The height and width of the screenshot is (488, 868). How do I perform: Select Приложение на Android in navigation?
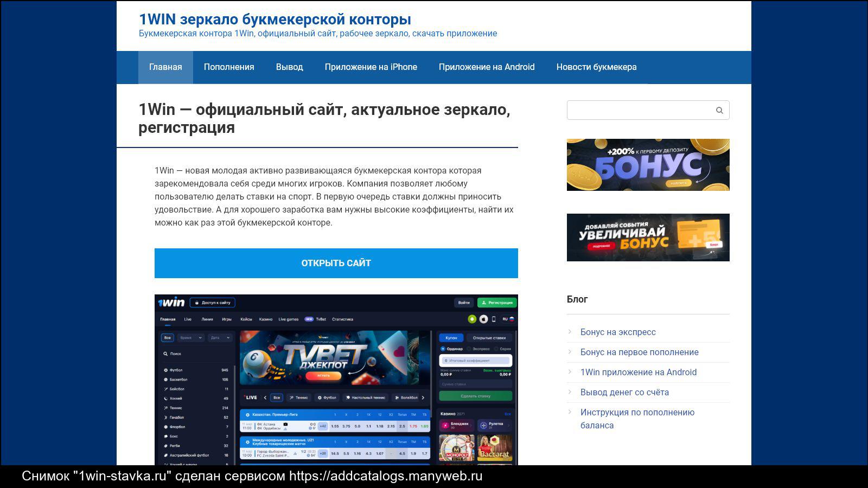click(487, 67)
